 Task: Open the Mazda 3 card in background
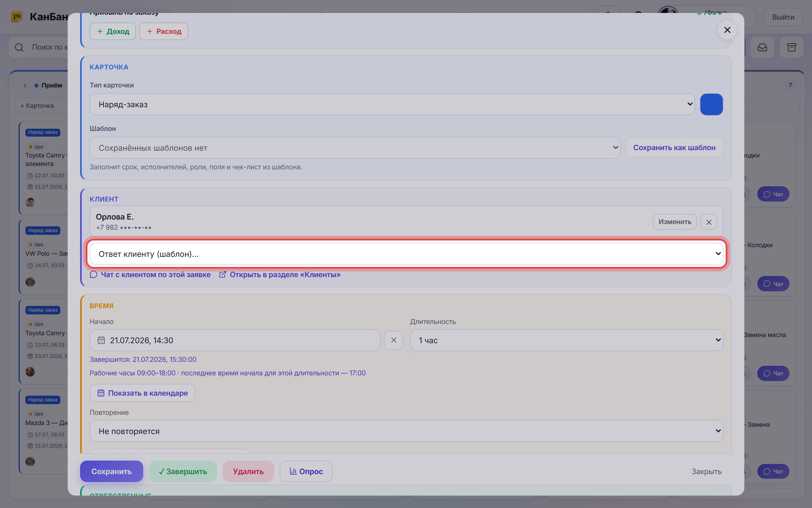click(x=44, y=432)
